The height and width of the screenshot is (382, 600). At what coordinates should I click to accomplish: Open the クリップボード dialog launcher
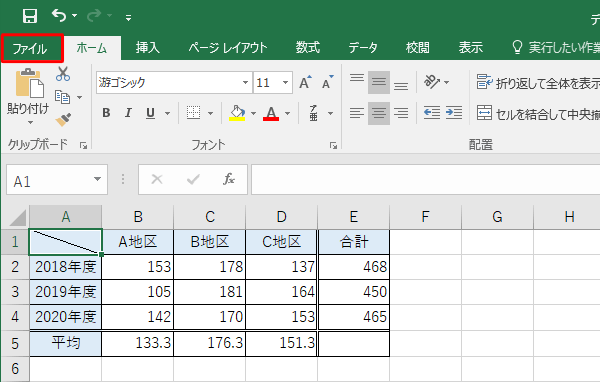coord(83,145)
